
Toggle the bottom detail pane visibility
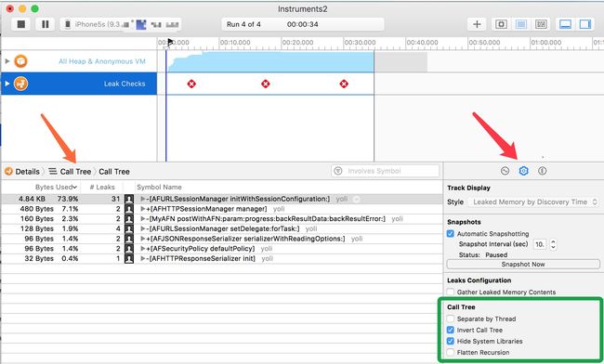pos(565,24)
